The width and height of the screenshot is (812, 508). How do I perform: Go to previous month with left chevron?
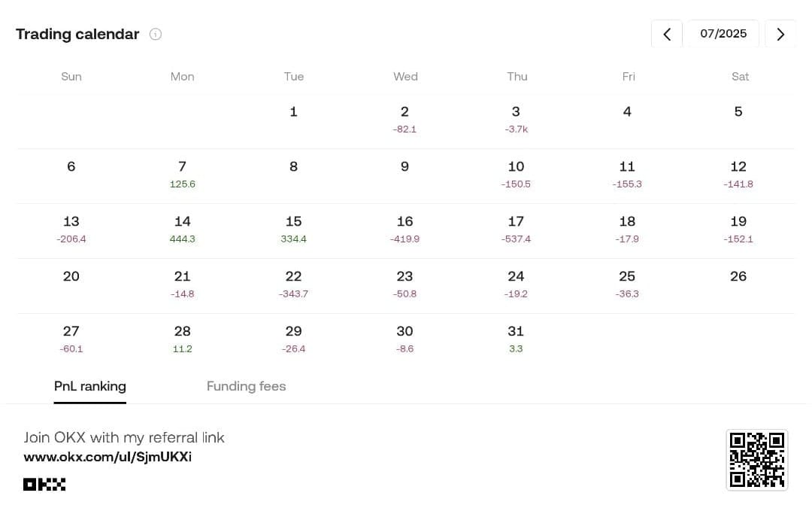pyautogui.click(x=667, y=34)
